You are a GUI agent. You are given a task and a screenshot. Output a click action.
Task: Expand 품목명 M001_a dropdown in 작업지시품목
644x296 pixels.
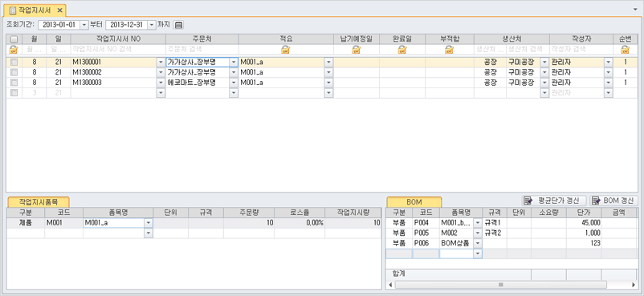[x=149, y=223]
